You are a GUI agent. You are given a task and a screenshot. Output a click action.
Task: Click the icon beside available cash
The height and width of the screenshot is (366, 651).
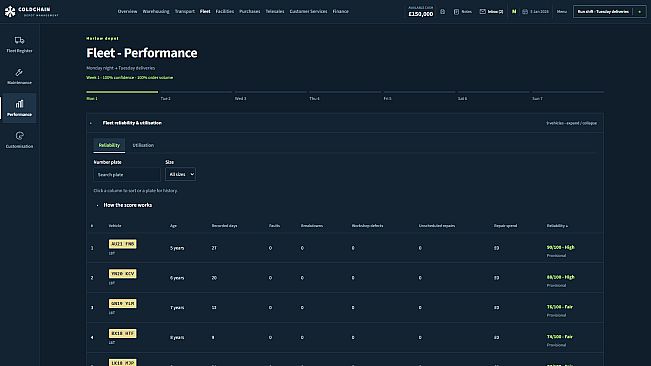(443, 12)
